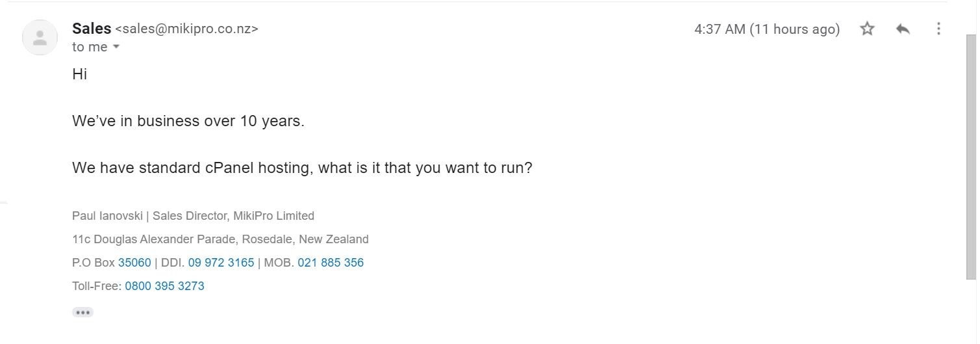
Task: Click the "to me" recipient text
Action: click(x=90, y=47)
